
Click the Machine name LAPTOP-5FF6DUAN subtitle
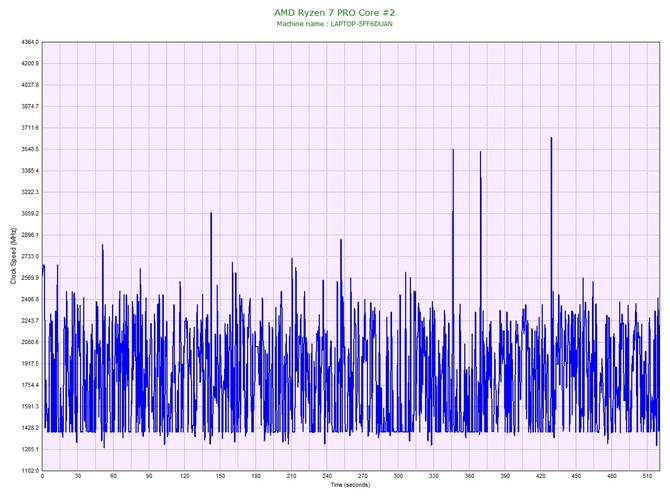coord(334,24)
